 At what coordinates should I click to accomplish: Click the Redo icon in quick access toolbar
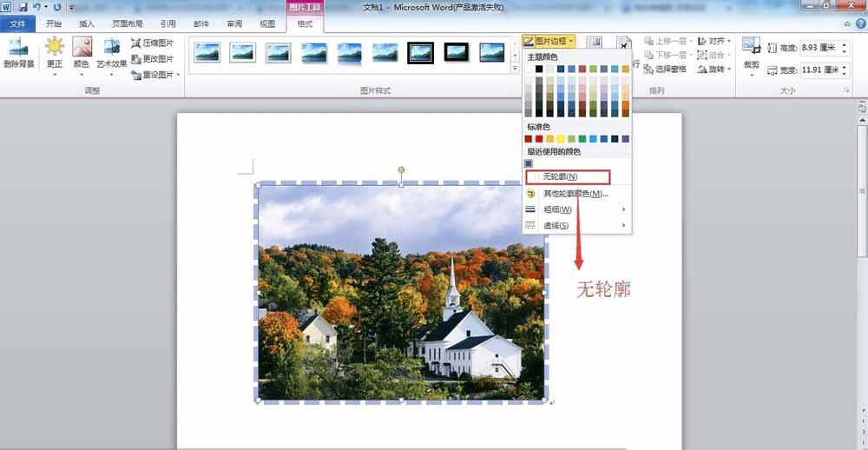[x=57, y=7]
